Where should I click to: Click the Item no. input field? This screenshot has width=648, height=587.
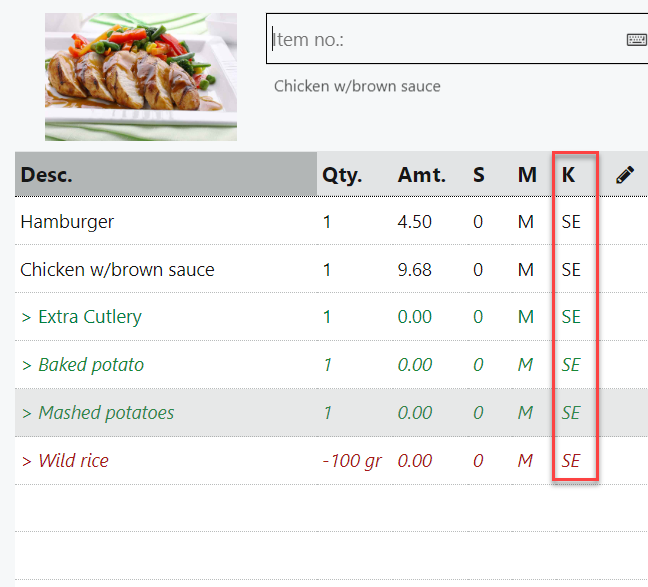coord(445,40)
